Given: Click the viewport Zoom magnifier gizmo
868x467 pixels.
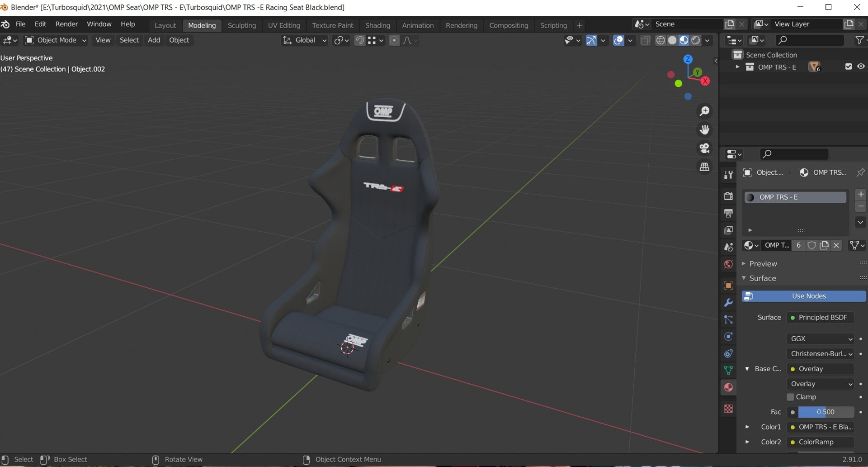Looking at the screenshot, I should tap(704, 111).
